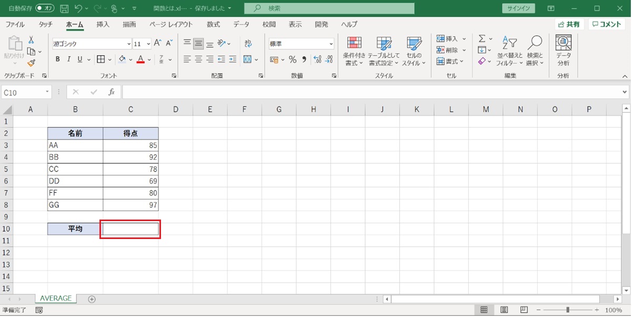The width and height of the screenshot is (644, 318).
Task: Expand the number format dropdown
Action: pos(331,44)
